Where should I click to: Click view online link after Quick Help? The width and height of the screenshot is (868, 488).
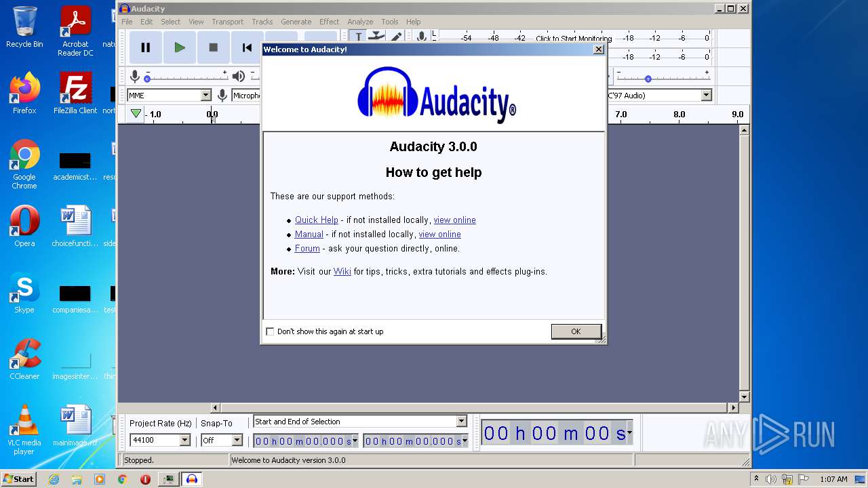click(455, 220)
